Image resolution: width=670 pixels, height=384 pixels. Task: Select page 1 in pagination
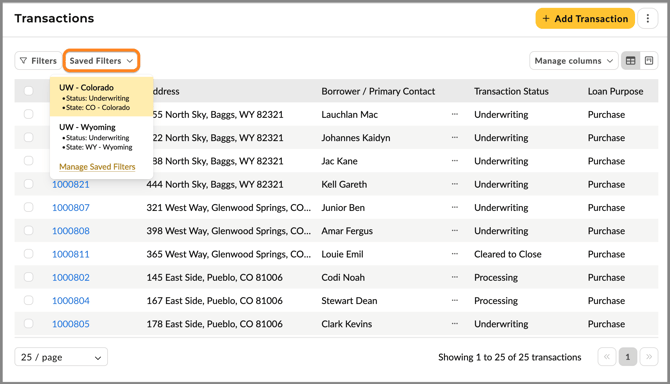pos(628,357)
